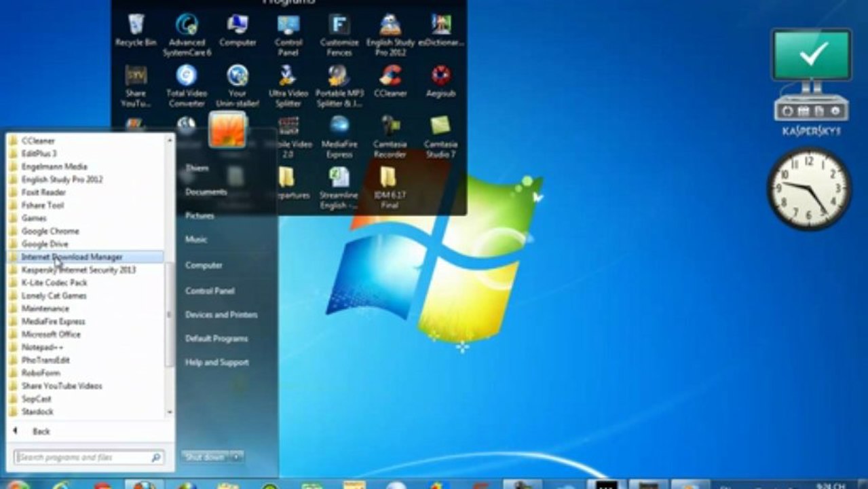The width and height of the screenshot is (868, 489).
Task: Open Computer from the Start menu right pane
Action: click(204, 266)
